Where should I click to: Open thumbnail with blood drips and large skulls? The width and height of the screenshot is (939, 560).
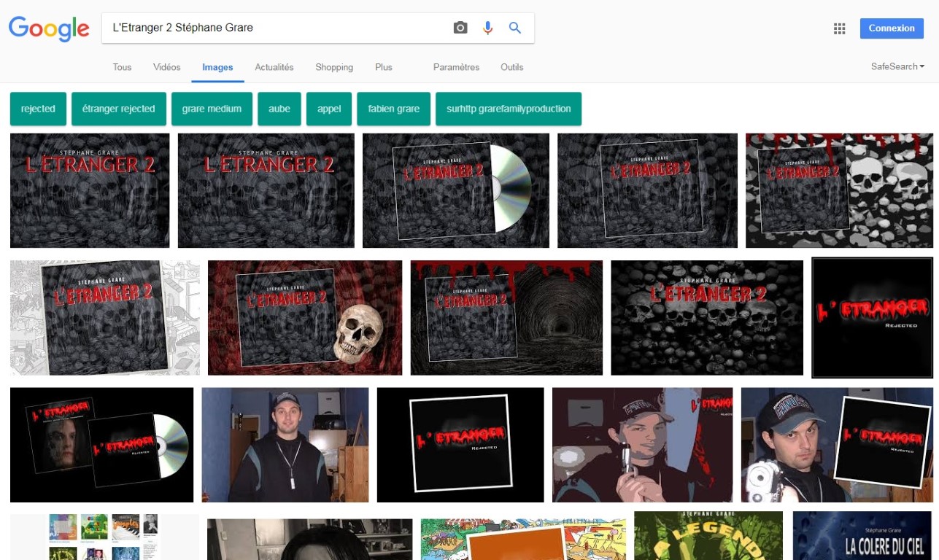tap(839, 190)
